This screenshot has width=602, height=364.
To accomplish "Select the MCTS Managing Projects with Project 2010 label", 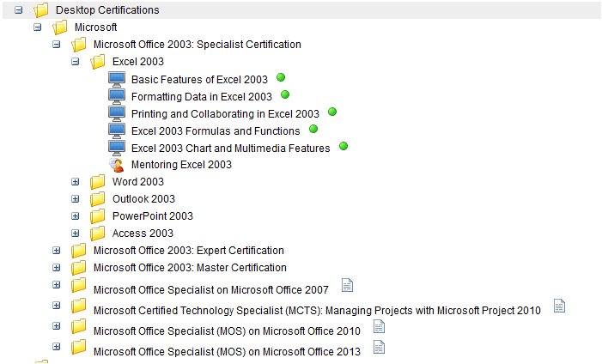I will 317,311.
